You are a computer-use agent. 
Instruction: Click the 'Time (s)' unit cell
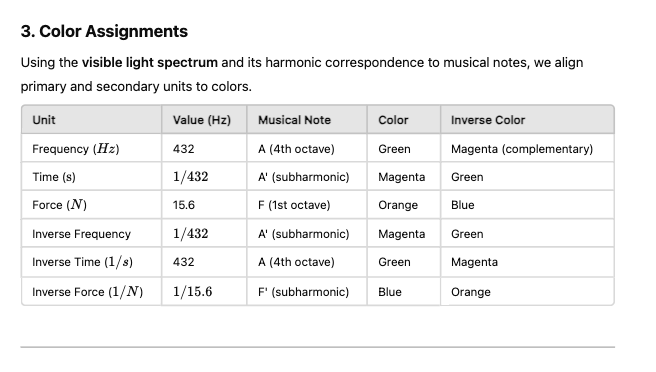pos(92,177)
